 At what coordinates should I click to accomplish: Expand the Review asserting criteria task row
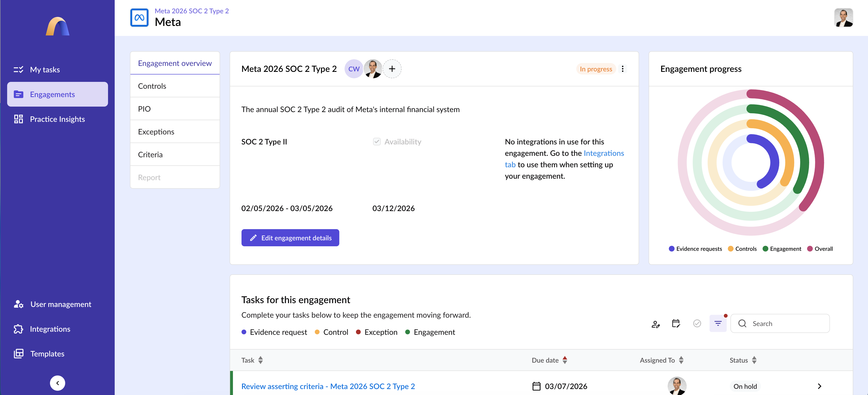coord(819,386)
